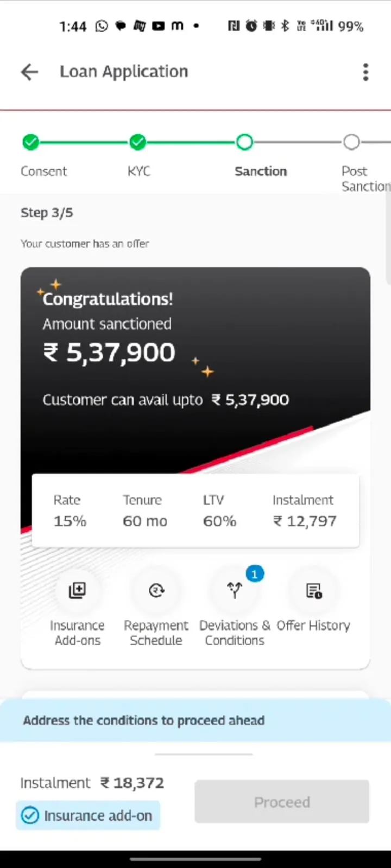Tap the conditions warning banner
Image resolution: width=391 pixels, height=868 pixels.
(144, 720)
